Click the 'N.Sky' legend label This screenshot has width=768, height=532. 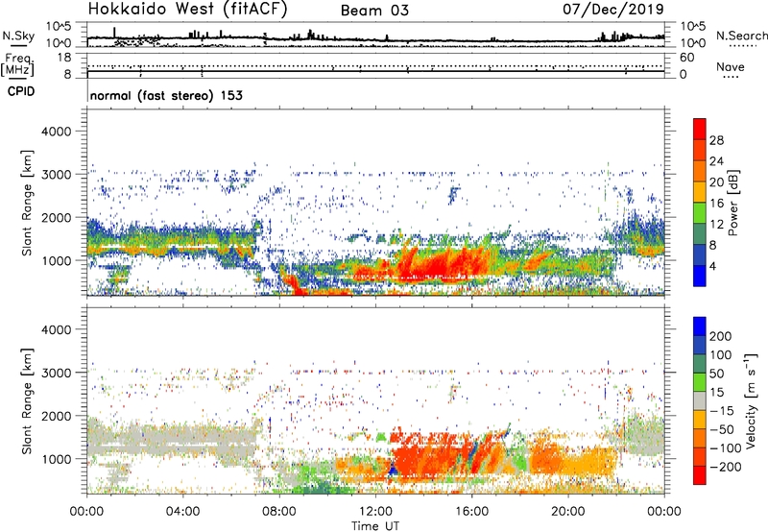(x=18, y=36)
